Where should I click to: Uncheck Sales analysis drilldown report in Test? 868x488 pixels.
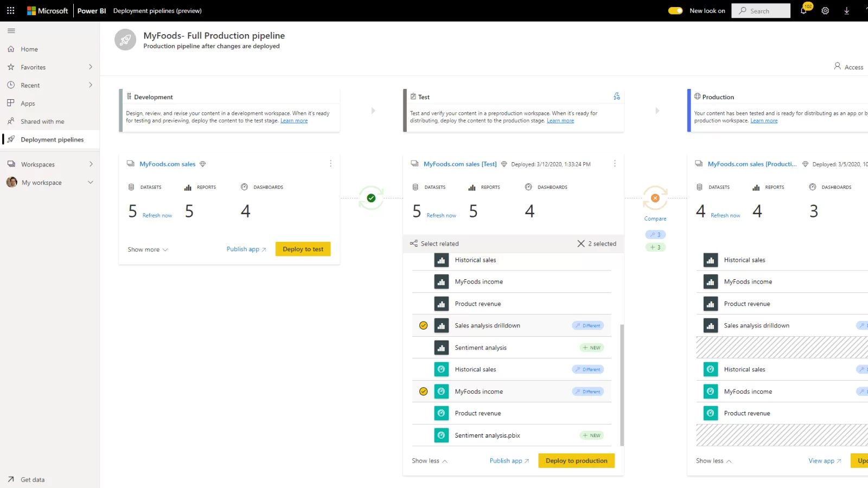[424, 325]
